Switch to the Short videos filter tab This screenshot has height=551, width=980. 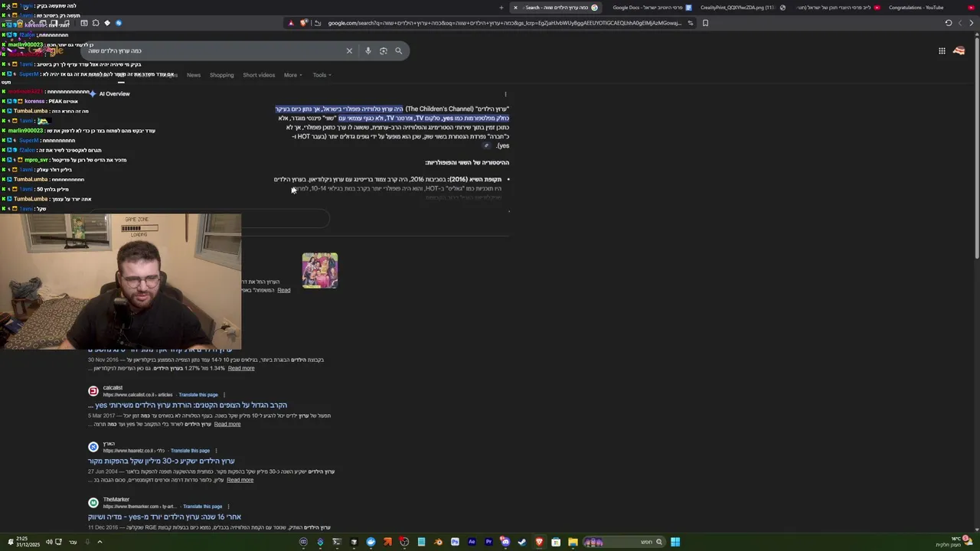click(259, 75)
